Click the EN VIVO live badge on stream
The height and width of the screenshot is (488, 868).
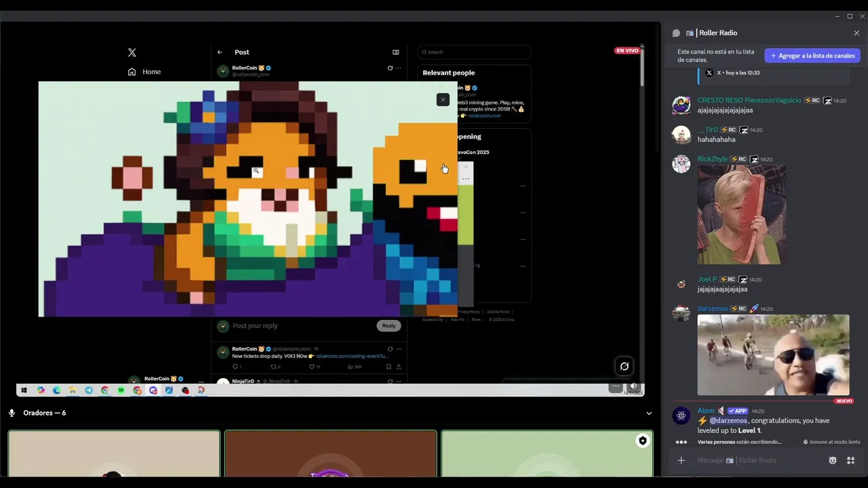pyautogui.click(x=627, y=51)
